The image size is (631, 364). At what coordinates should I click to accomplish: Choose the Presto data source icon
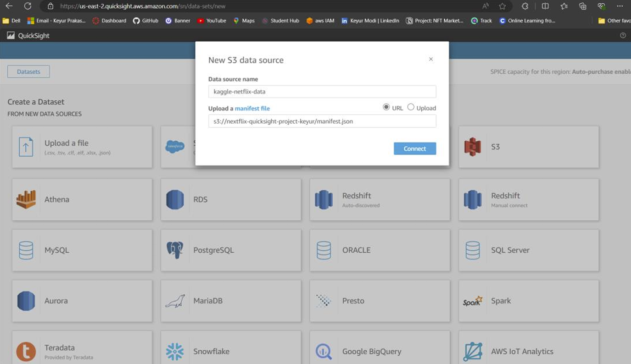(324, 301)
